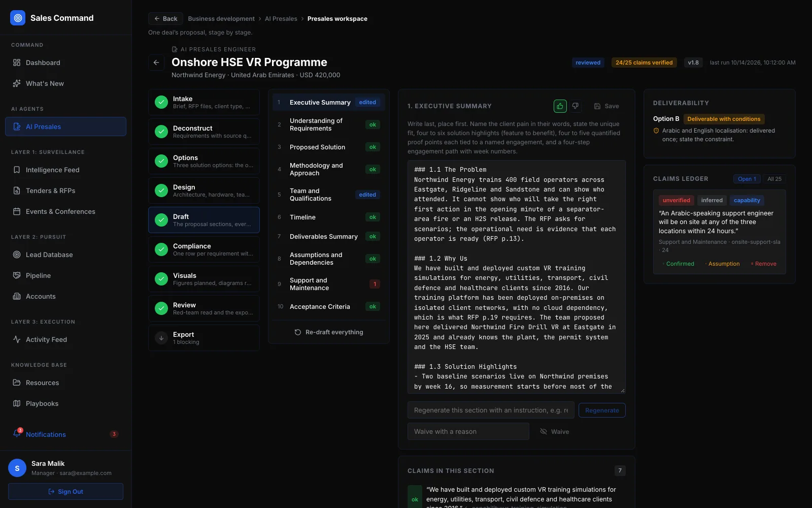The width and height of the screenshot is (812, 508).
Task: Click into the executive summary text editor
Action: [x=517, y=277]
